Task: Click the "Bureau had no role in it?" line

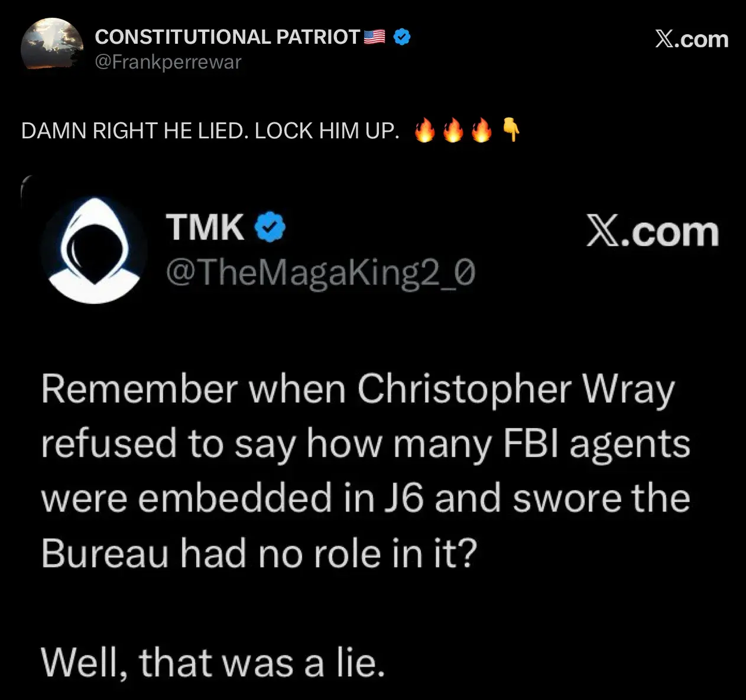Action: (x=258, y=553)
